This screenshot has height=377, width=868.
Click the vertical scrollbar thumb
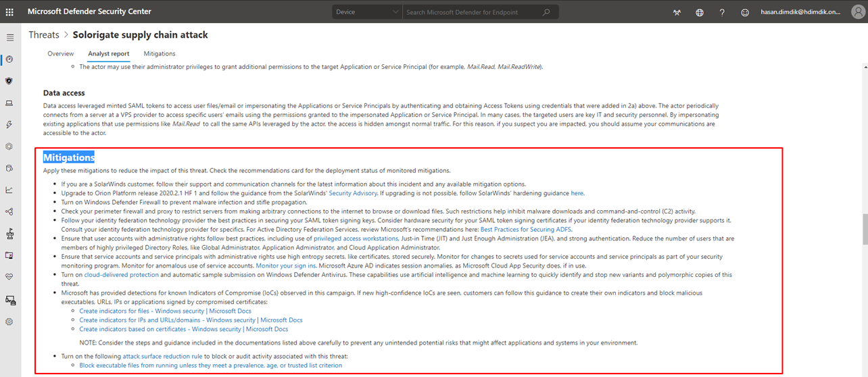(864, 230)
